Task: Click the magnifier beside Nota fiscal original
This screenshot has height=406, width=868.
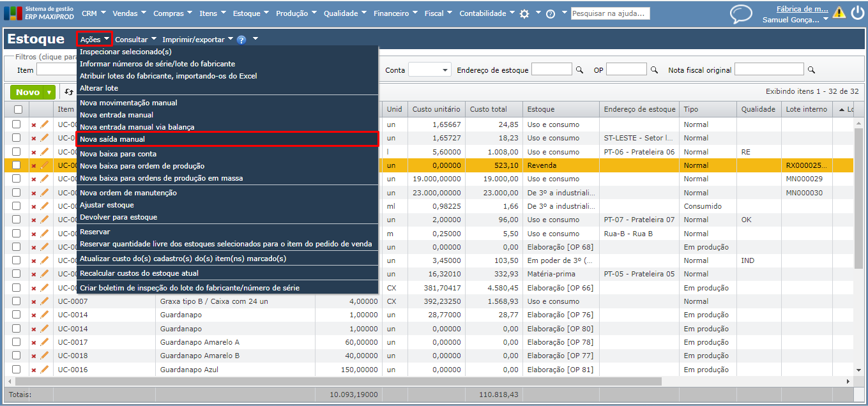Action: [811, 70]
